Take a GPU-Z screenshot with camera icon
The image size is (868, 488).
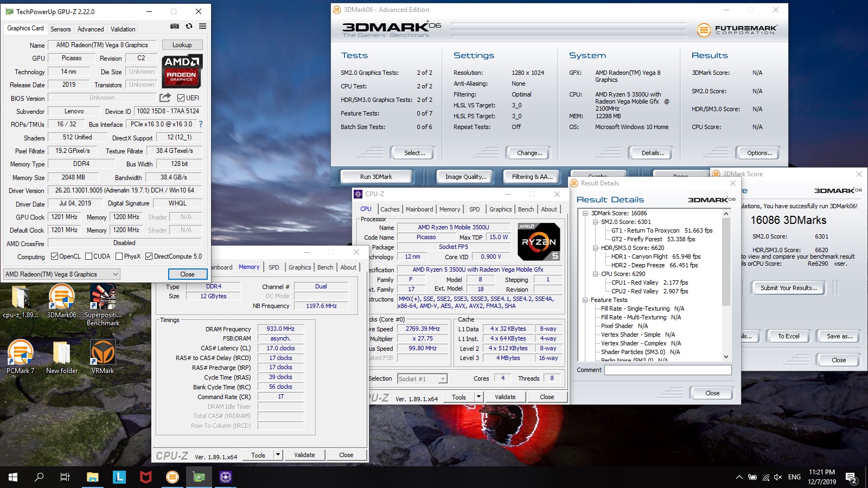(x=174, y=26)
